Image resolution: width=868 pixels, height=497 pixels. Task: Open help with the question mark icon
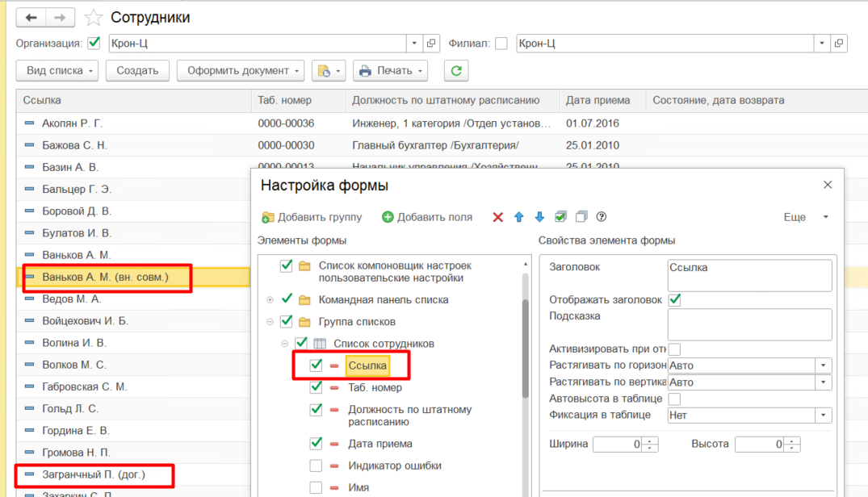pos(602,217)
